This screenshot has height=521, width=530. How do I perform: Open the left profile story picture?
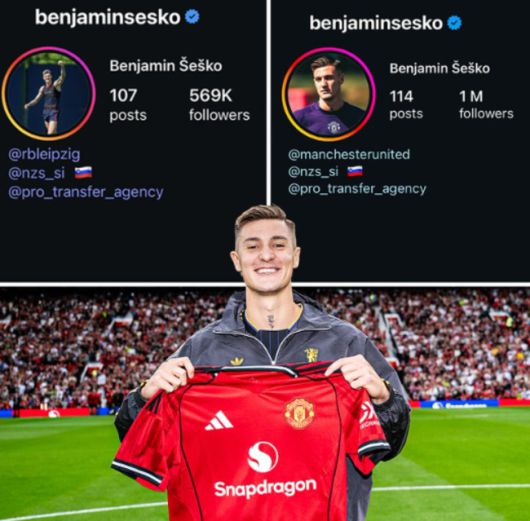point(49,94)
